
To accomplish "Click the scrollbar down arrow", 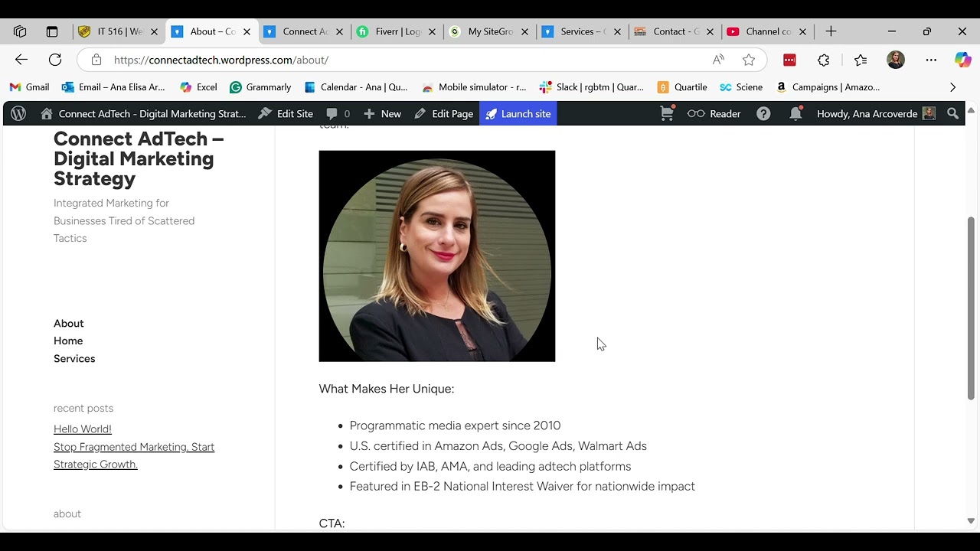I will [x=971, y=521].
